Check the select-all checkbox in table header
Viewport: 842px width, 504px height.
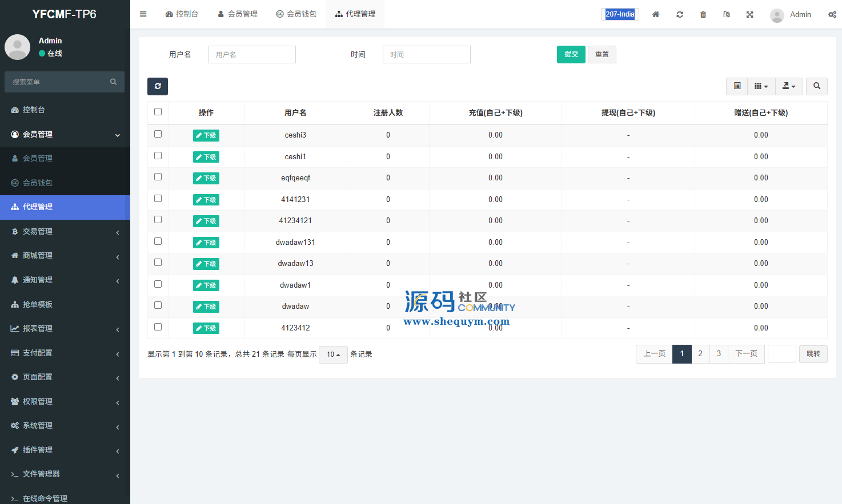click(x=158, y=112)
